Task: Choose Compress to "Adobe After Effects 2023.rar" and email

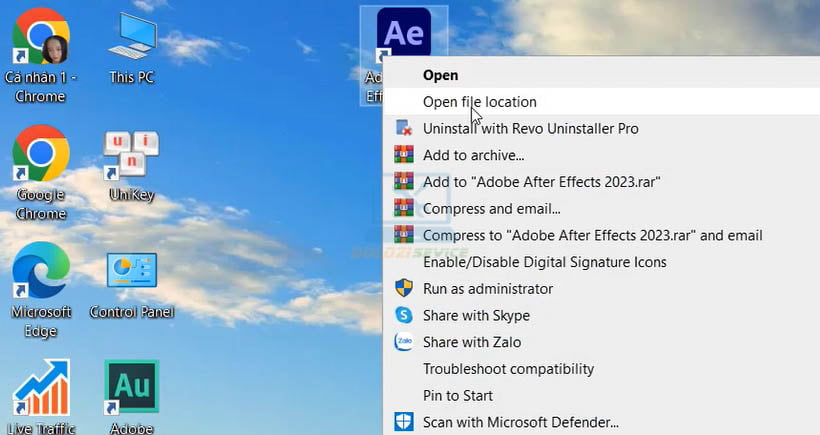Action: 601,235
